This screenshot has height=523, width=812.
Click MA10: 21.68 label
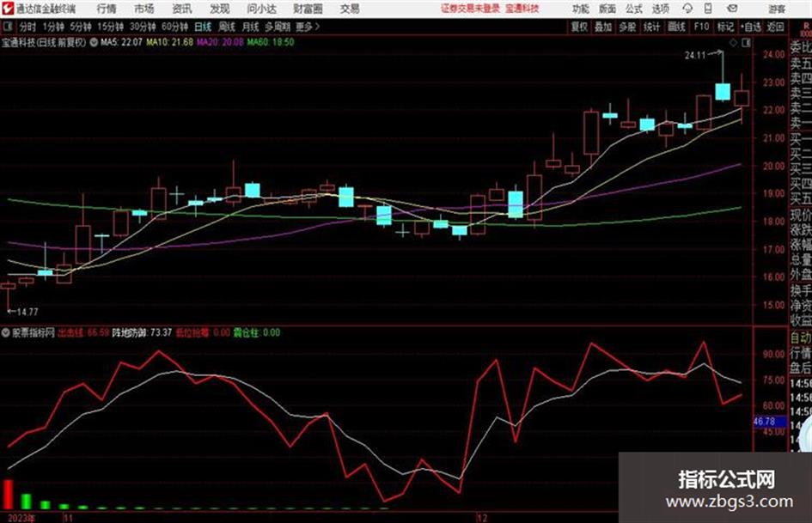(x=170, y=42)
